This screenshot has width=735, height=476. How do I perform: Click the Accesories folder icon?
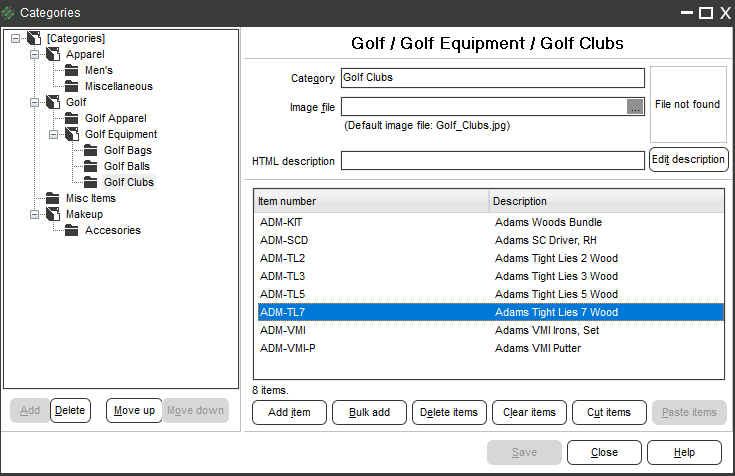72,230
